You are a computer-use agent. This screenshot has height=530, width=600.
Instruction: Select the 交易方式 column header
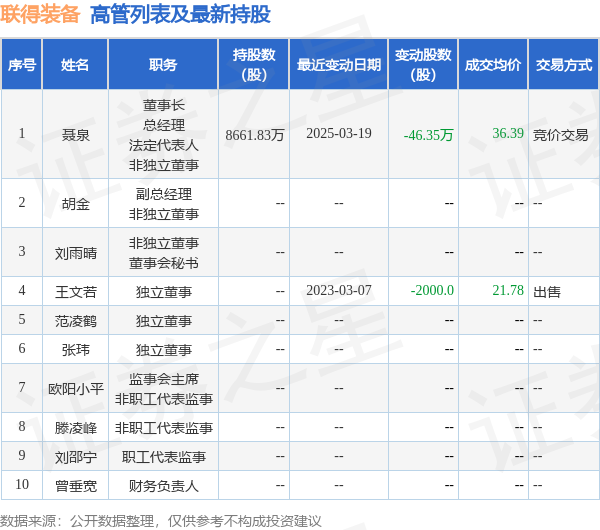point(564,64)
